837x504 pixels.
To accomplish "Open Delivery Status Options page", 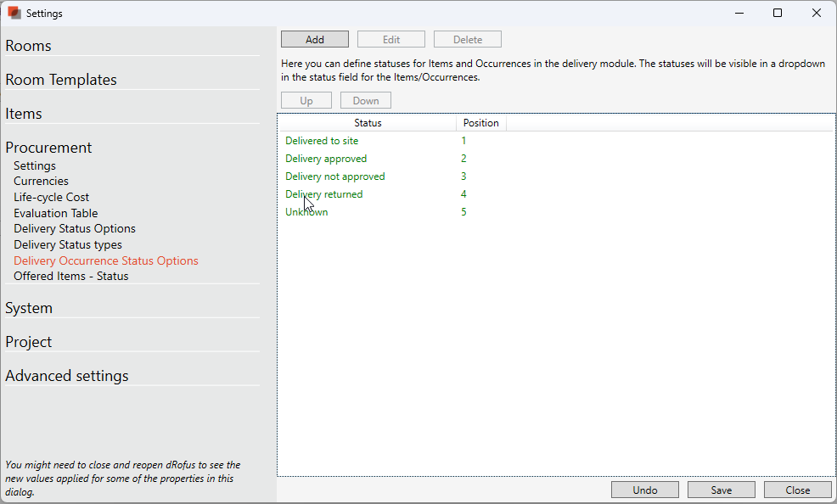I will 75,228.
